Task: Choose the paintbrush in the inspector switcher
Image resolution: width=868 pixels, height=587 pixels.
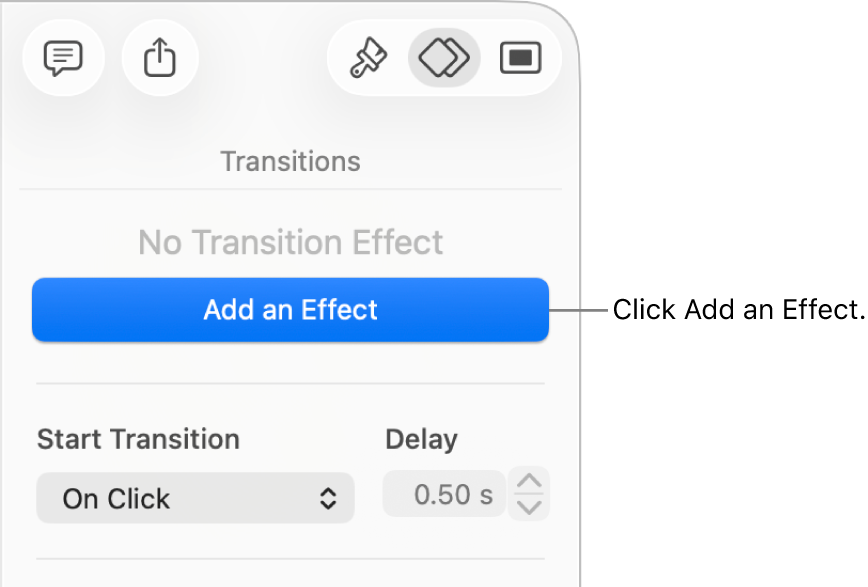Action: point(368,58)
